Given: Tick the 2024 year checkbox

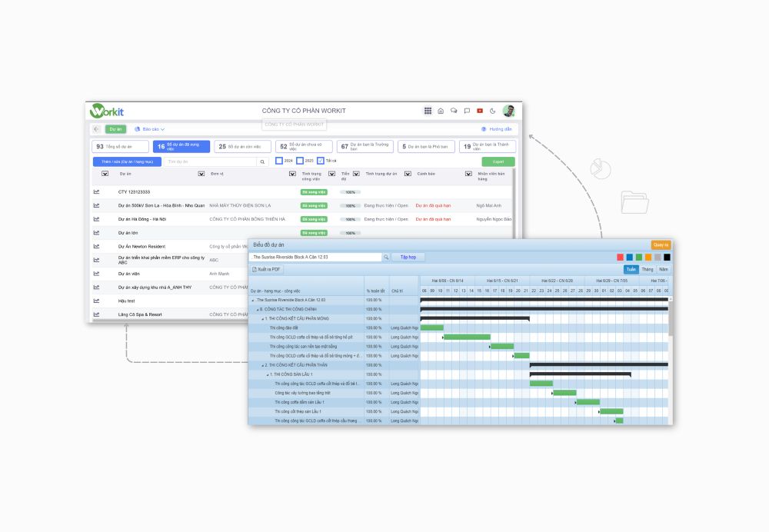Looking at the screenshot, I should [x=279, y=161].
